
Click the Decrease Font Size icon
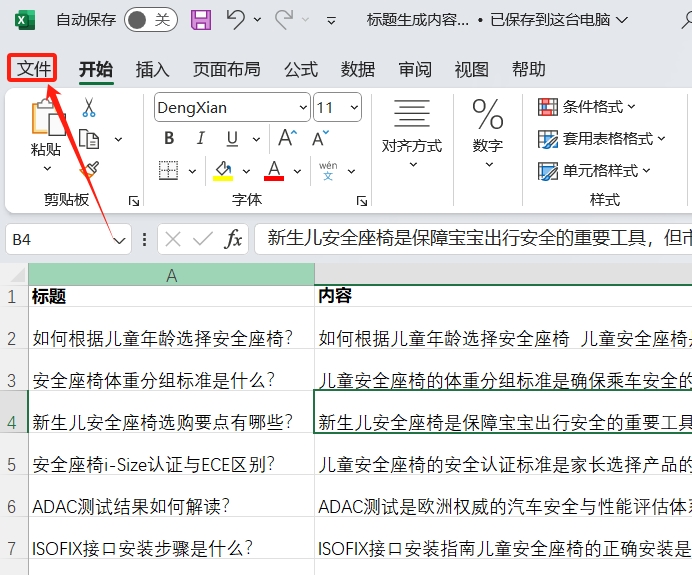pos(320,138)
